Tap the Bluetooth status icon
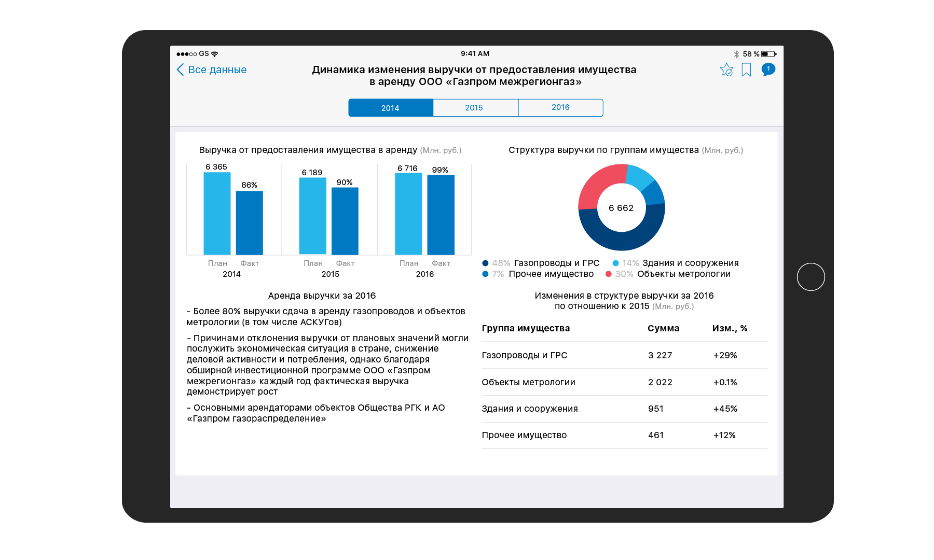Image resolution: width=934 pixels, height=560 pixels. point(736,54)
